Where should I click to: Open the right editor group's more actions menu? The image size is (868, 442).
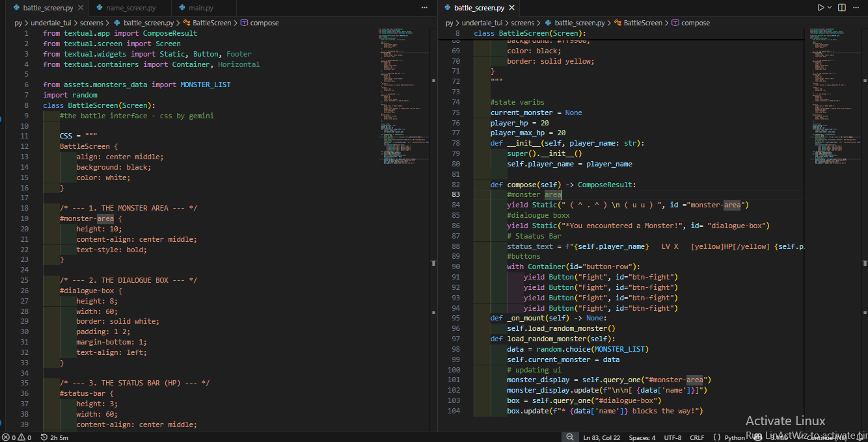[x=857, y=8]
